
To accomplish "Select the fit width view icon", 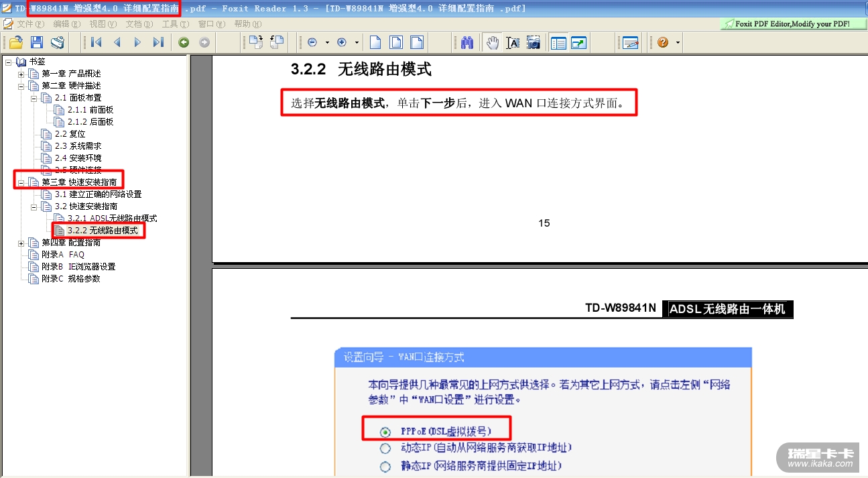I will [x=417, y=42].
